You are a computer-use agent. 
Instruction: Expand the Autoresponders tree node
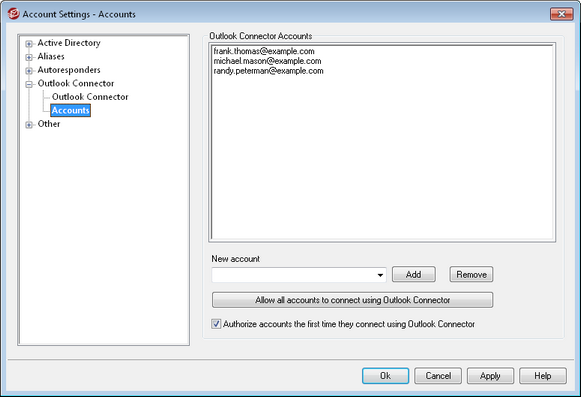(x=29, y=71)
